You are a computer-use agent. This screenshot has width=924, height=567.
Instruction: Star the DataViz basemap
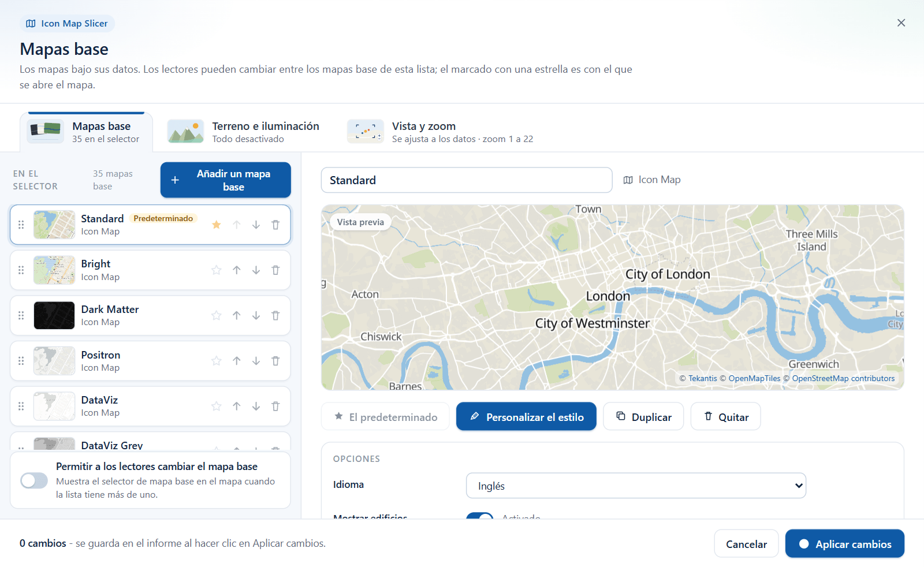click(x=217, y=406)
